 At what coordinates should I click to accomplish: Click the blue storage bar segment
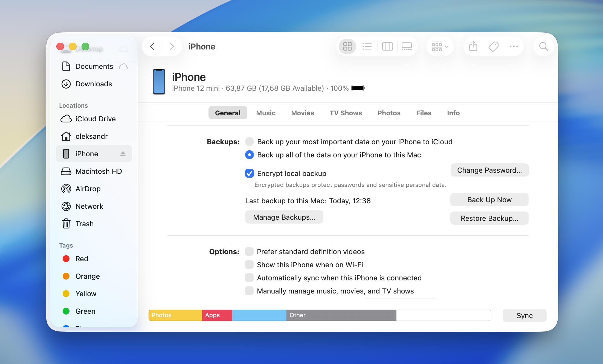259,315
